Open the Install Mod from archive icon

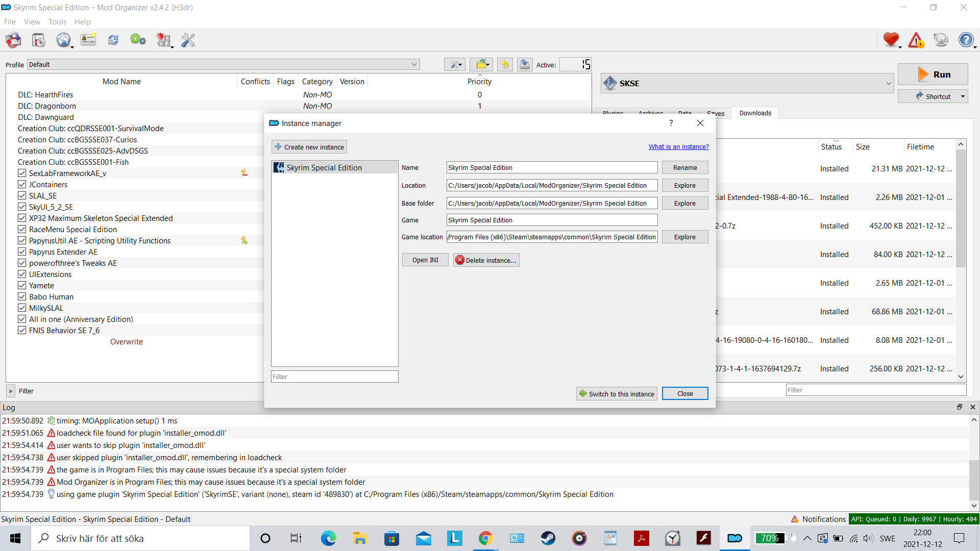[x=39, y=40]
